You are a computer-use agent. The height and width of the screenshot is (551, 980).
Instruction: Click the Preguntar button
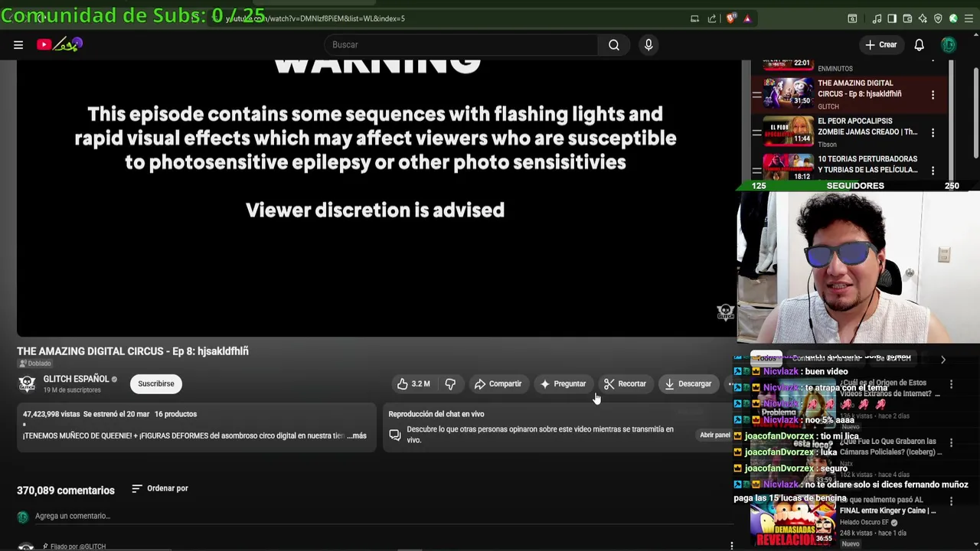click(x=563, y=384)
